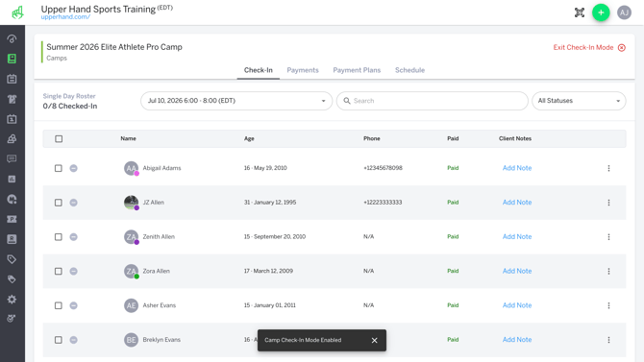
Task: Open the marketing M circle sidebar icon
Action: [x=12, y=199]
